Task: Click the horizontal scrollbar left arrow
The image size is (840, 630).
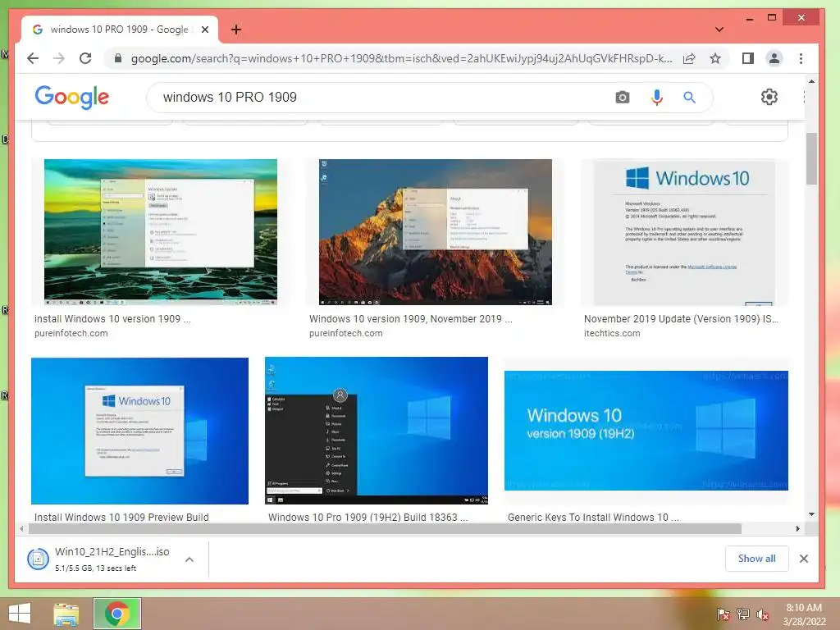Action: [x=21, y=529]
